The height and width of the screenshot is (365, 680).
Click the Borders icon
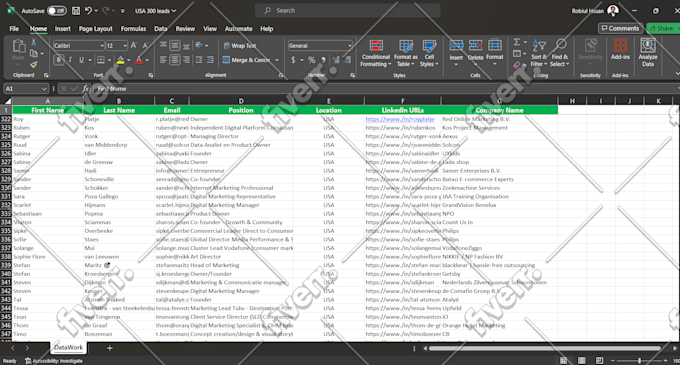101,60
